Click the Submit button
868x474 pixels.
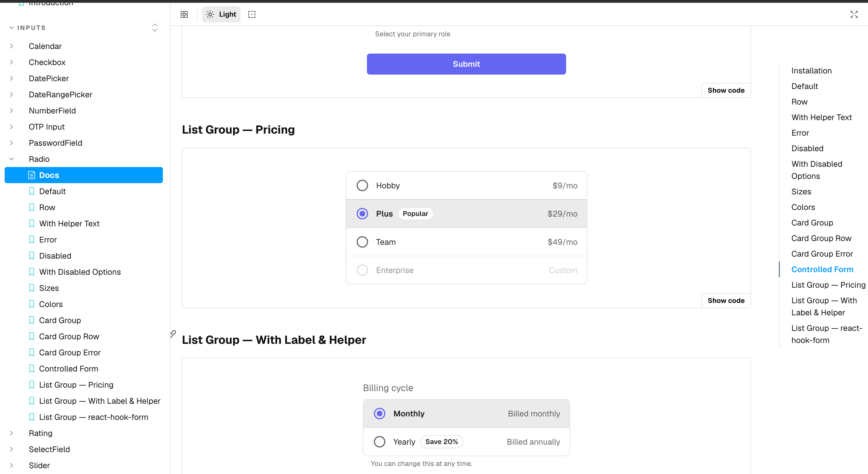(466, 64)
